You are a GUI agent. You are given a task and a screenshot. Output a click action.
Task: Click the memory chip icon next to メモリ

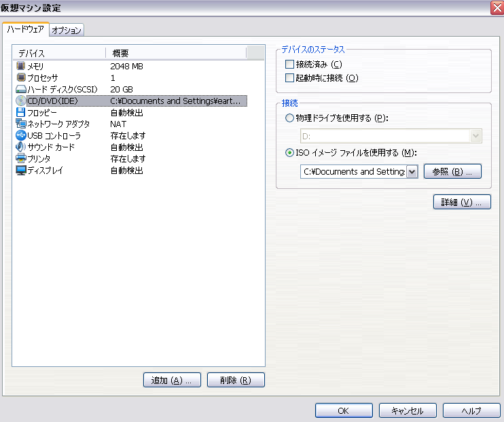(x=20, y=66)
